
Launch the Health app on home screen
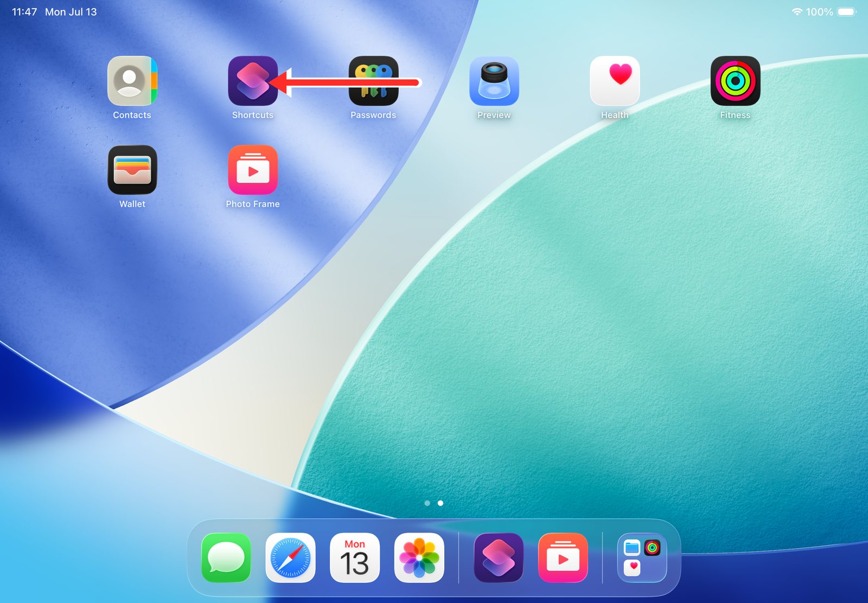coord(615,81)
